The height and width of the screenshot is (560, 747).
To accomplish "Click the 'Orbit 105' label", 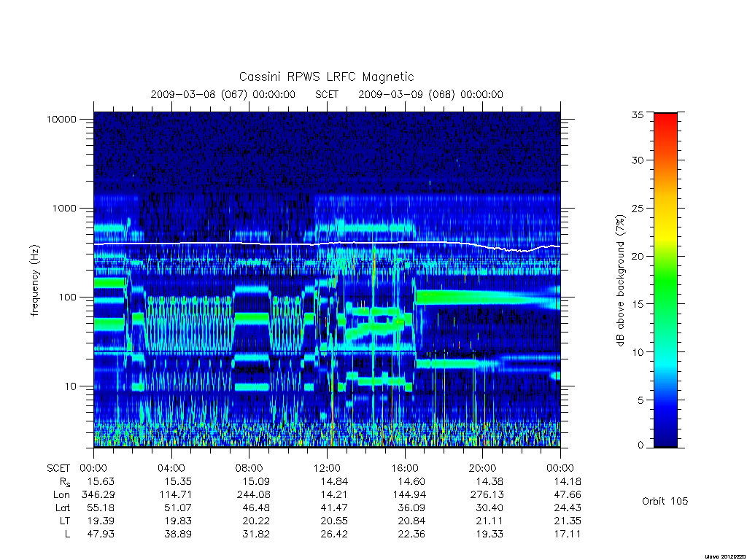I will pos(665,501).
